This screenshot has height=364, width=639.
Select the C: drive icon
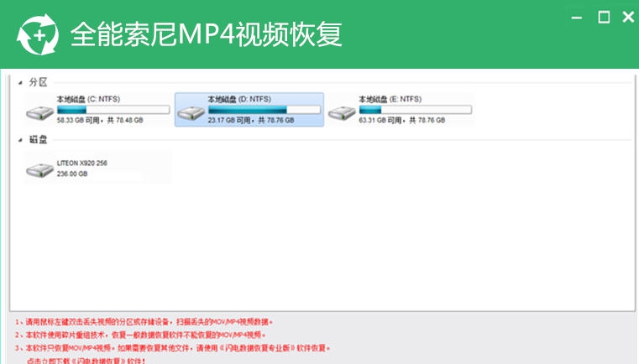click(39, 112)
